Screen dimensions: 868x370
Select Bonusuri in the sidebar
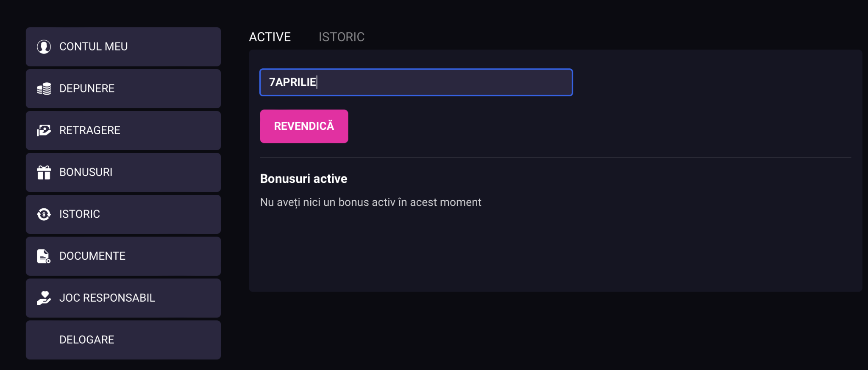click(123, 172)
